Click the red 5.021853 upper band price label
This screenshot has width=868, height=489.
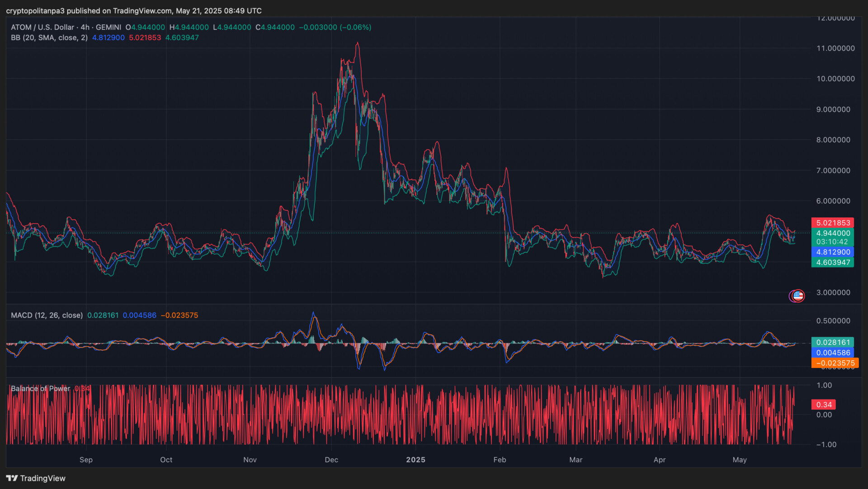tap(833, 223)
